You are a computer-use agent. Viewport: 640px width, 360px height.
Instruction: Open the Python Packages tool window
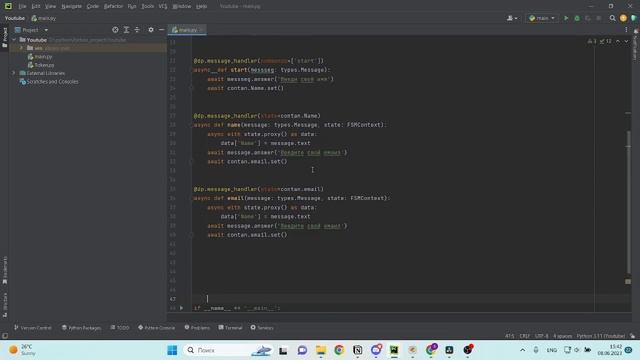81,328
